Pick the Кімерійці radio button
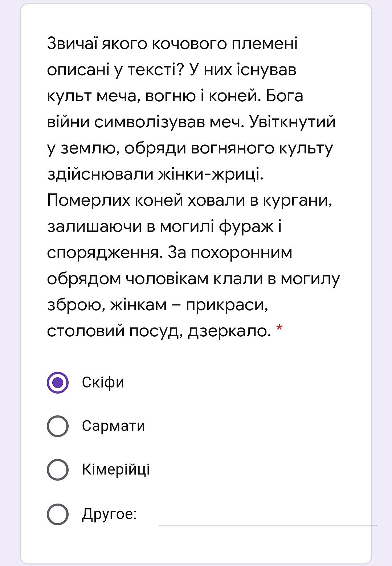Image resolution: width=392 pixels, height=566 pixels. (x=58, y=469)
